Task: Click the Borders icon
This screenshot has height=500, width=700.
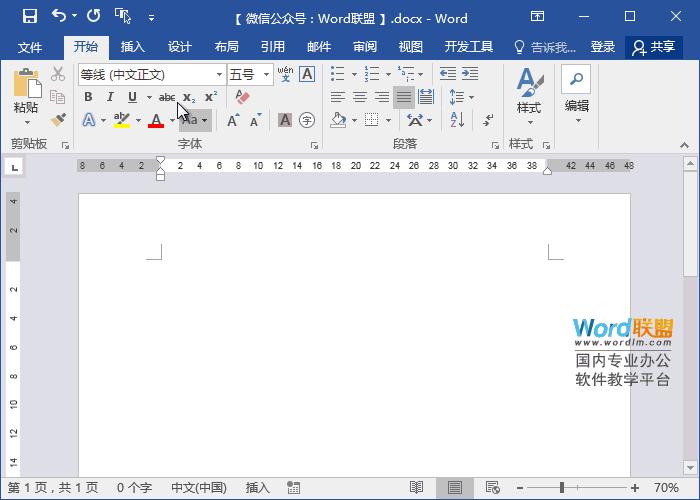Action: [371, 120]
